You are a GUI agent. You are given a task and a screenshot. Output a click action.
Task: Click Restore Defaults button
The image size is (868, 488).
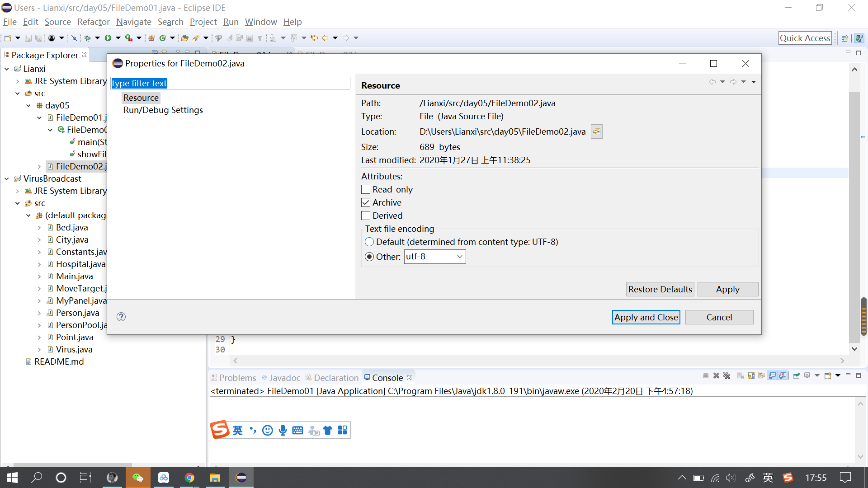tap(660, 289)
